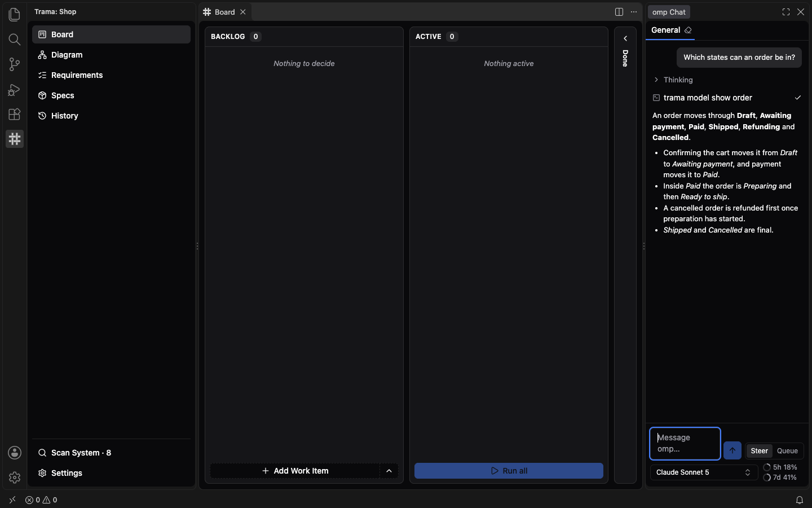Expand the Add Work Item chevron menu

pos(389,471)
